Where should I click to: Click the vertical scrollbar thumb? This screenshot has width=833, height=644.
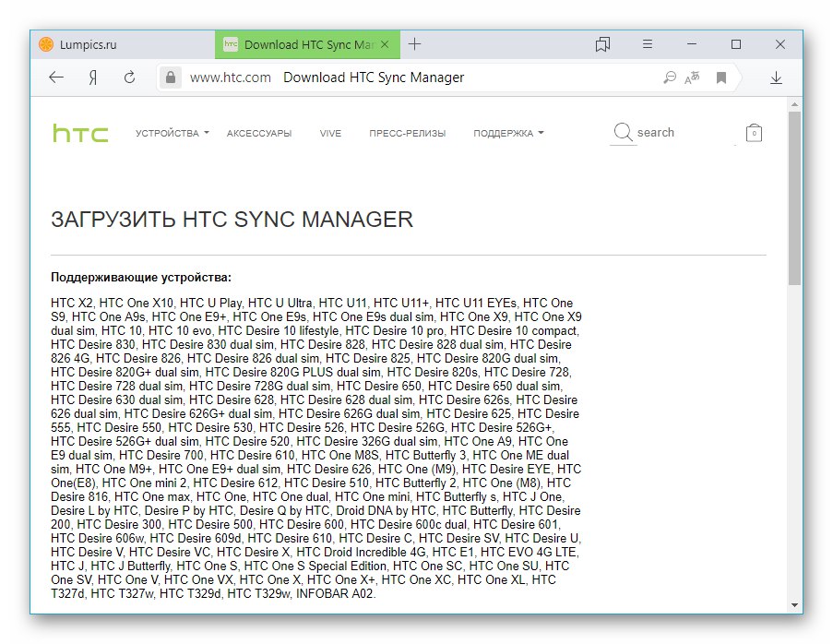pos(794,197)
